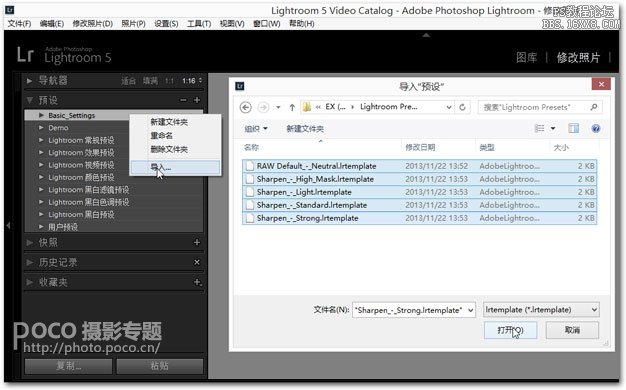Click the 打开(O) button

point(510,330)
